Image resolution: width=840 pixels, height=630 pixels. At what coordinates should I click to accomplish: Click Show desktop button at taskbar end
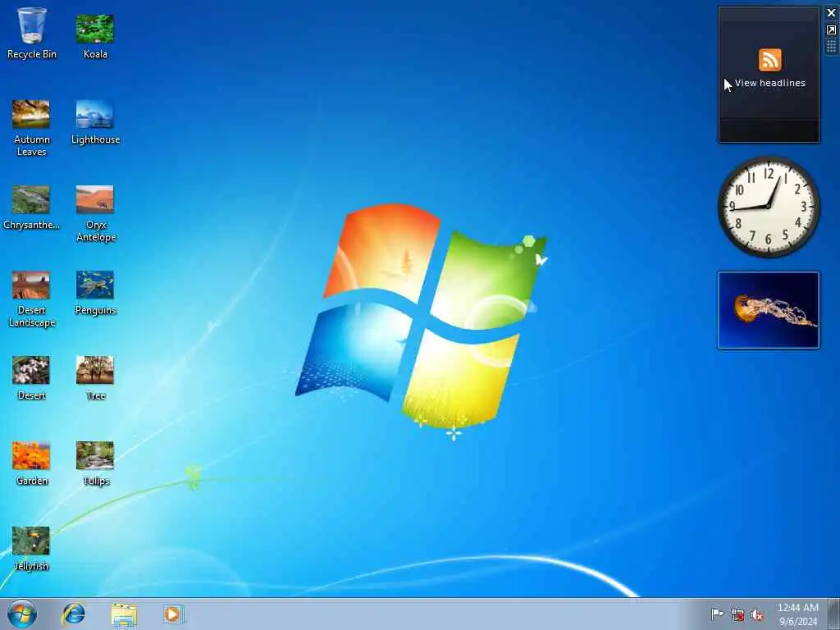834,614
